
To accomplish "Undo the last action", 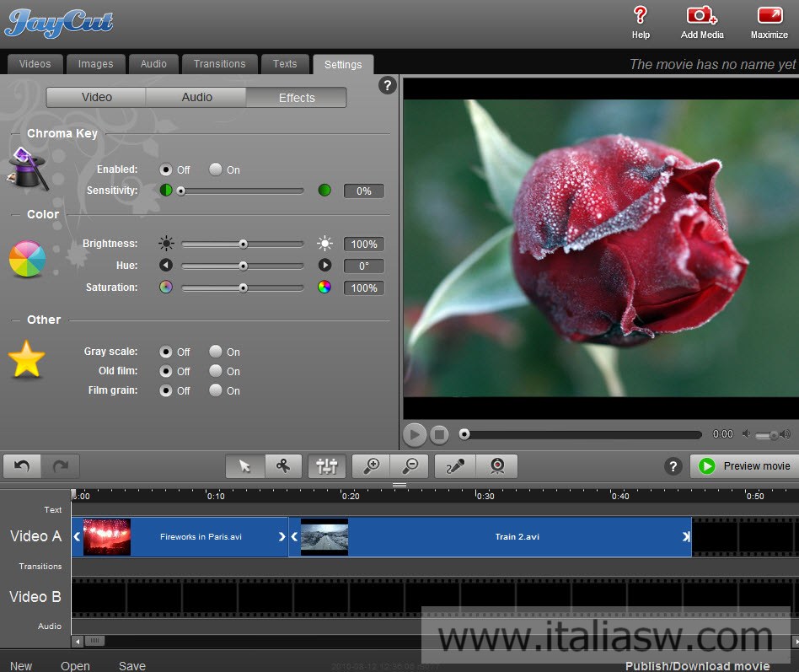I will tap(23, 466).
